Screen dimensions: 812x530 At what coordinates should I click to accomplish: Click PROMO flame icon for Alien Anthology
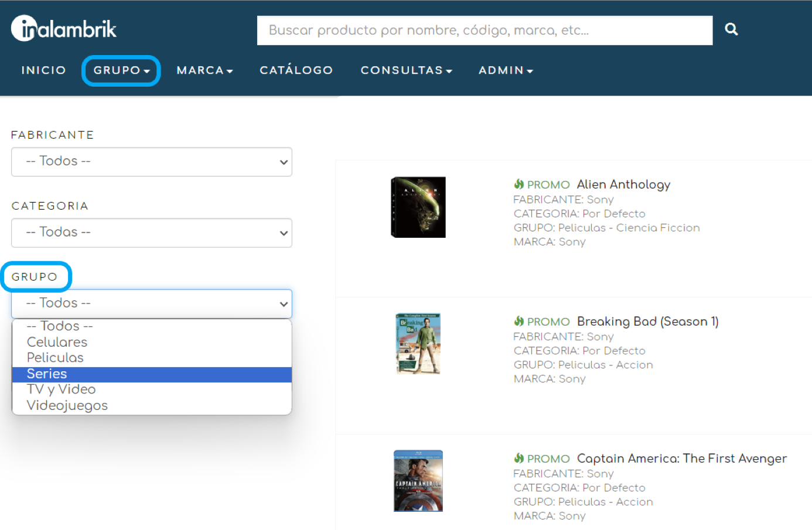tap(519, 184)
